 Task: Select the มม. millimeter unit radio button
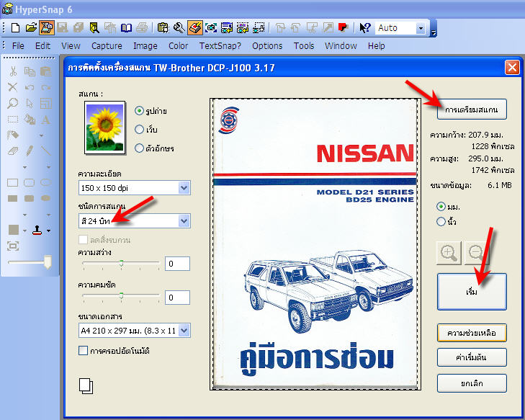tap(441, 207)
